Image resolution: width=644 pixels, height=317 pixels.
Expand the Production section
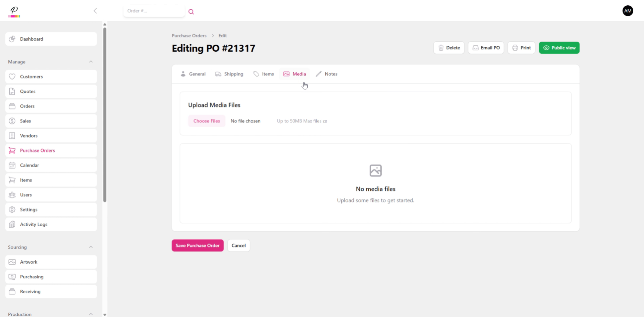pyautogui.click(x=91, y=313)
